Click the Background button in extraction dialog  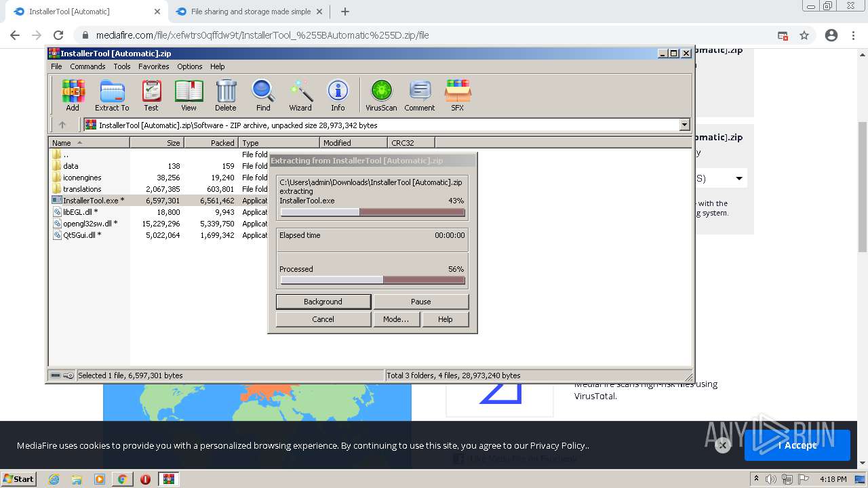point(323,302)
